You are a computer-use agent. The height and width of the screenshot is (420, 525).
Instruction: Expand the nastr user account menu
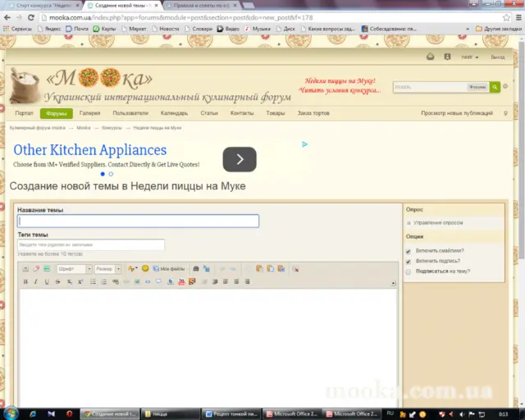470,57
